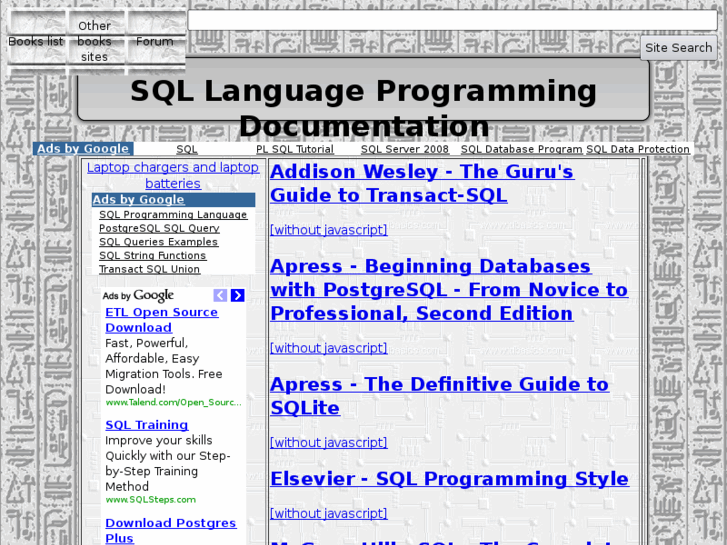This screenshot has height=545, width=727.
Task: Open the Download Postgres Plus ad
Action: tap(171, 530)
